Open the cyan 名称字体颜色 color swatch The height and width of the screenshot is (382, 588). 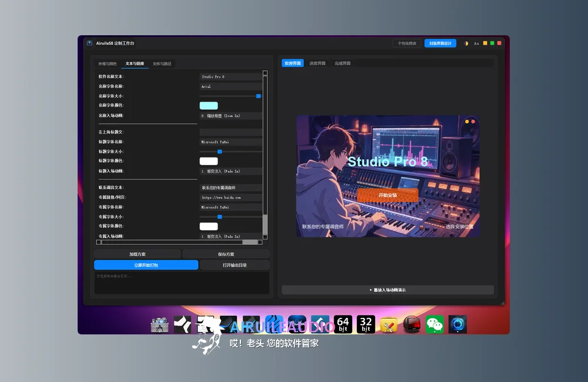(209, 106)
